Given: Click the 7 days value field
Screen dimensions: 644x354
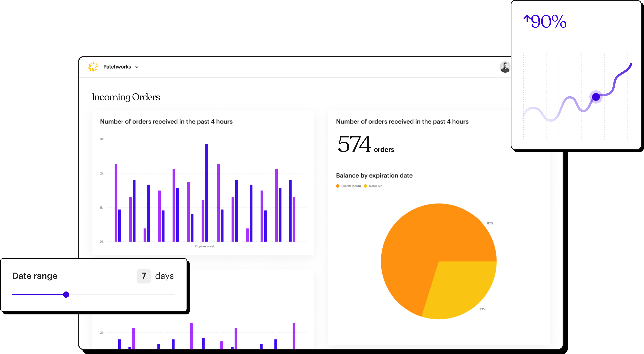Looking at the screenshot, I should [x=144, y=276].
